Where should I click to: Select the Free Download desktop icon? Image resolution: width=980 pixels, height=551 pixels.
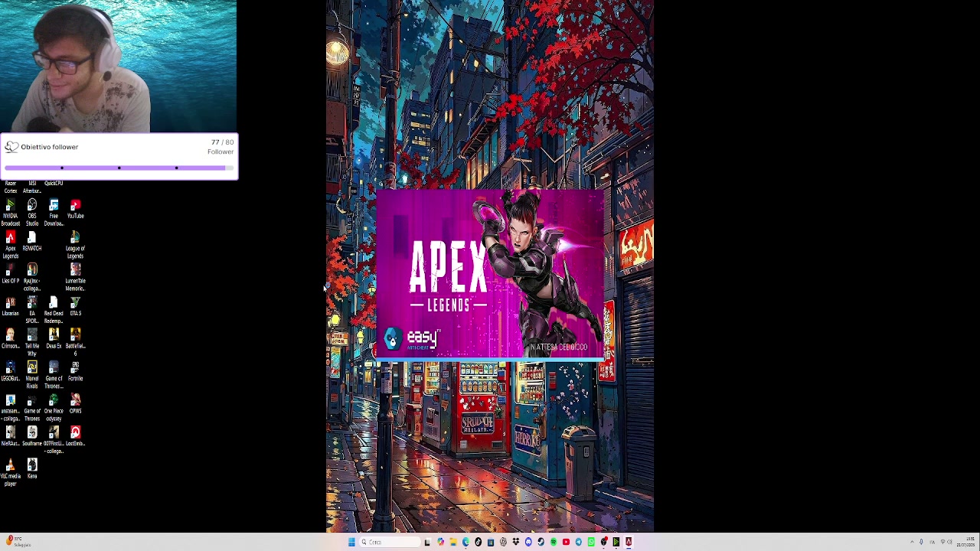coord(54,213)
